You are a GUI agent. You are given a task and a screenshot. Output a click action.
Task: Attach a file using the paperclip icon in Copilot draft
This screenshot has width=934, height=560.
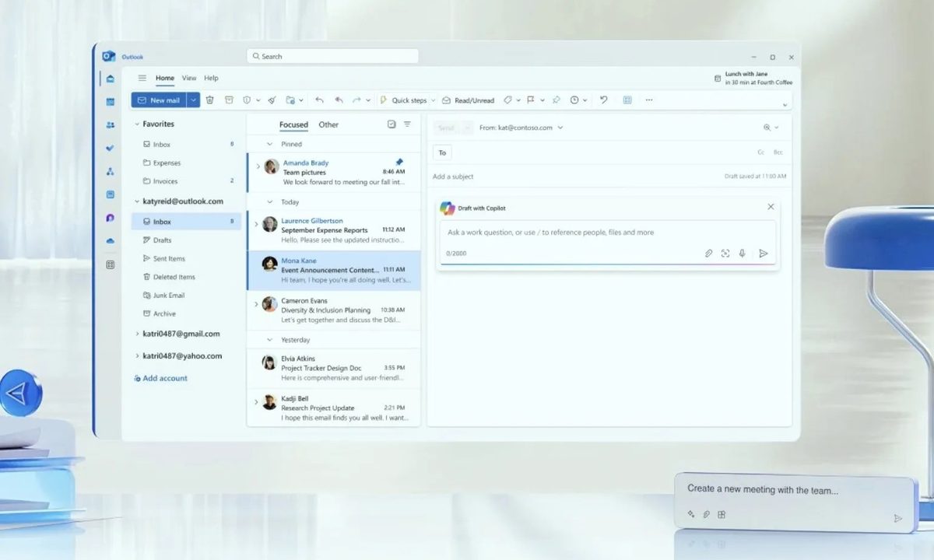coord(708,254)
